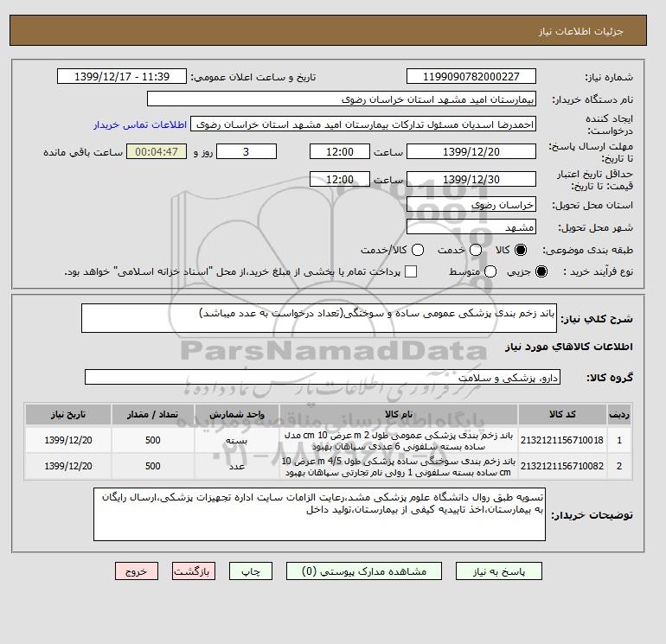Click the requester field احمدرضا اسدیان
Image resolution: width=666 pixels, height=644 pixels.
tap(363, 124)
